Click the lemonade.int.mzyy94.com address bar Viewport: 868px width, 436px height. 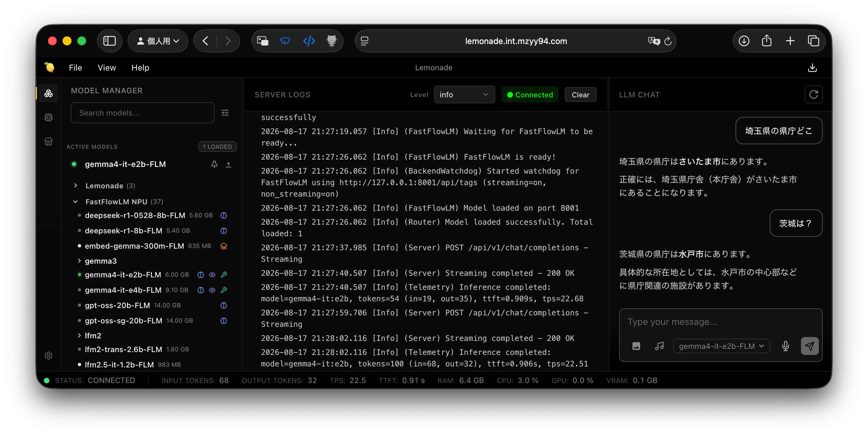pyautogui.click(x=516, y=41)
